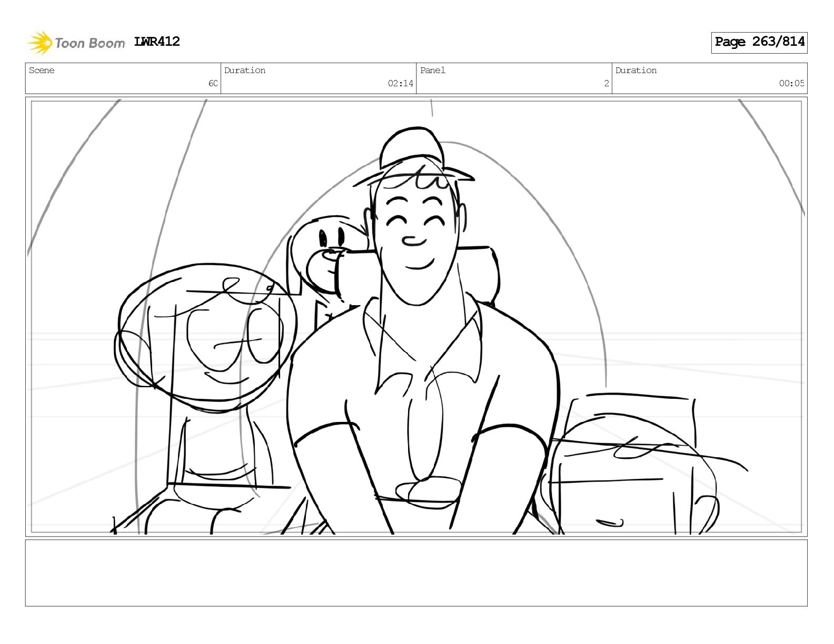
Task: Click the scene duration value 02:14
Action: pyautogui.click(x=401, y=83)
